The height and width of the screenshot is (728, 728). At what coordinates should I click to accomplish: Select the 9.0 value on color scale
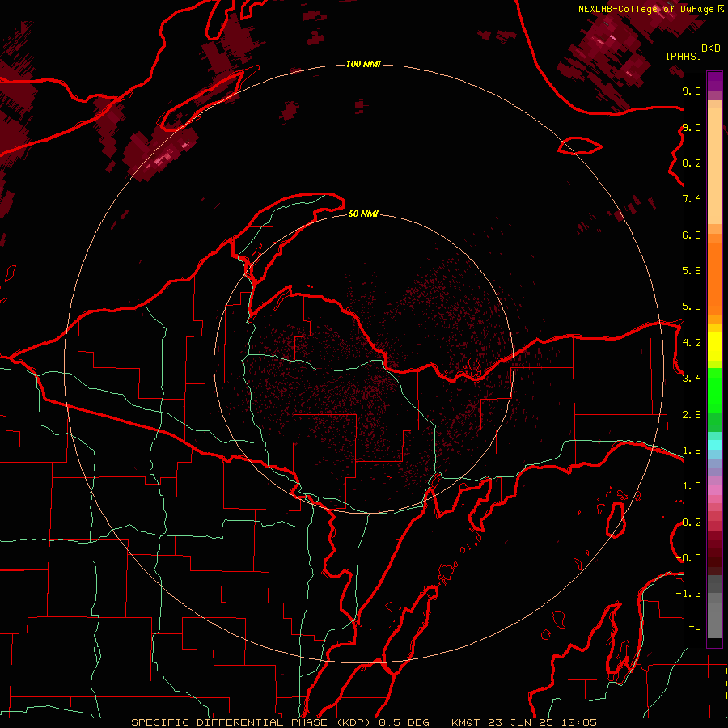pyautogui.click(x=692, y=127)
